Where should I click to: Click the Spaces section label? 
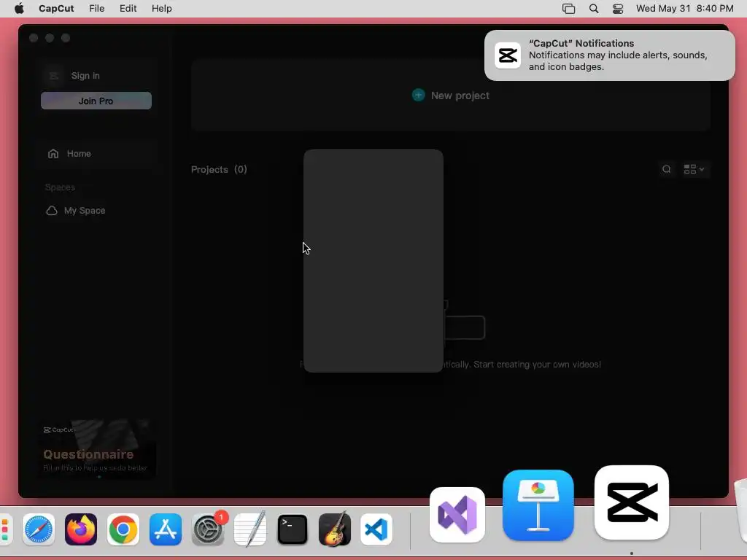[60, 187]
